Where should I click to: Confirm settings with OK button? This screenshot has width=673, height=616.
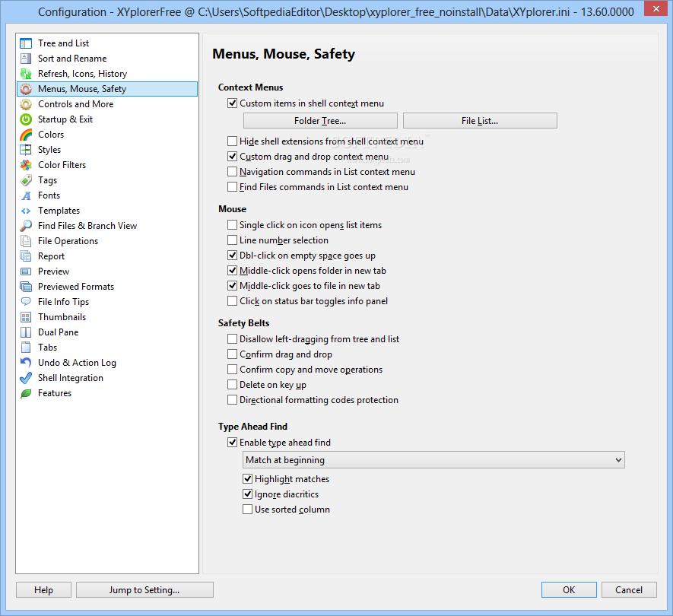tap(569, 590)
